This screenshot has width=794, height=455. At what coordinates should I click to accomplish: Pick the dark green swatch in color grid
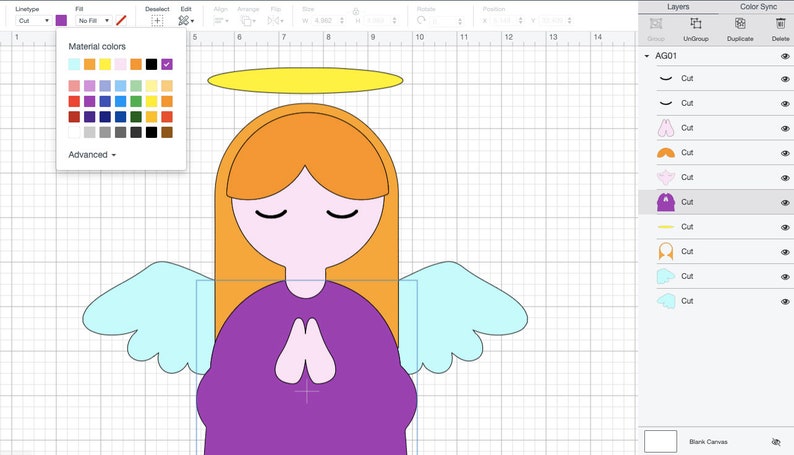tap(136, 117)
